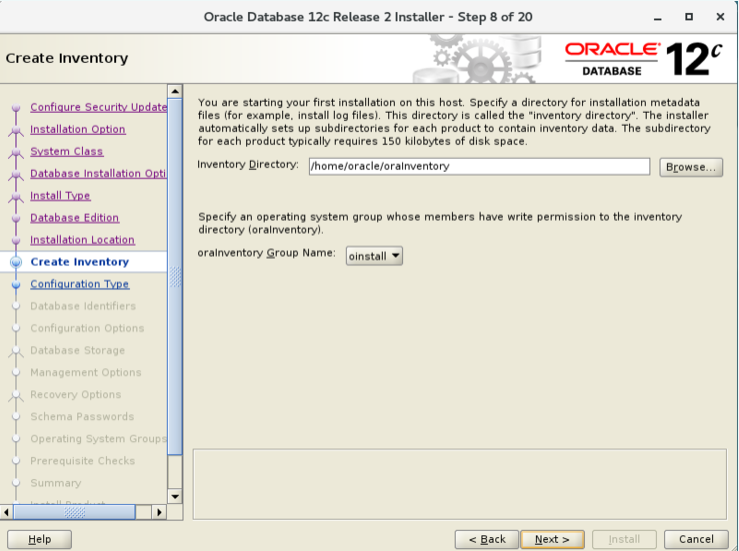
Task: Click the 'Configuration Options' disabled step
Action: (x=87, y=328)
